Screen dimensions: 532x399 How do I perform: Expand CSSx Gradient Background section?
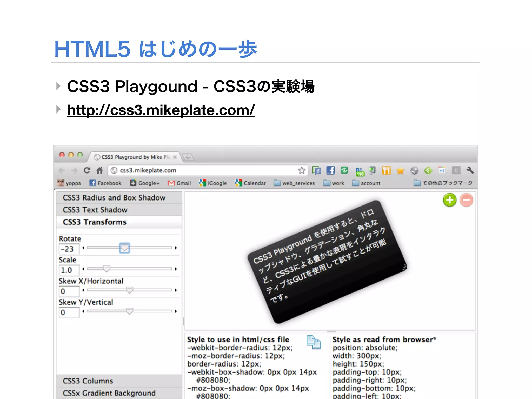119,393
